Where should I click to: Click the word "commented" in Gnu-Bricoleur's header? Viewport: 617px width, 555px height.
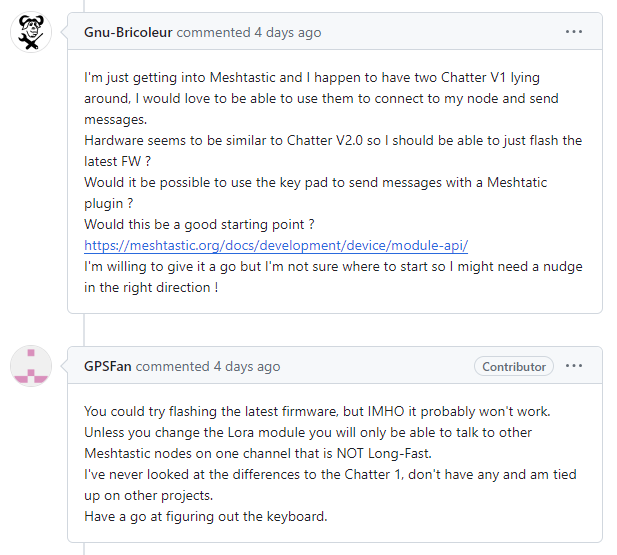tap(213, 32)
